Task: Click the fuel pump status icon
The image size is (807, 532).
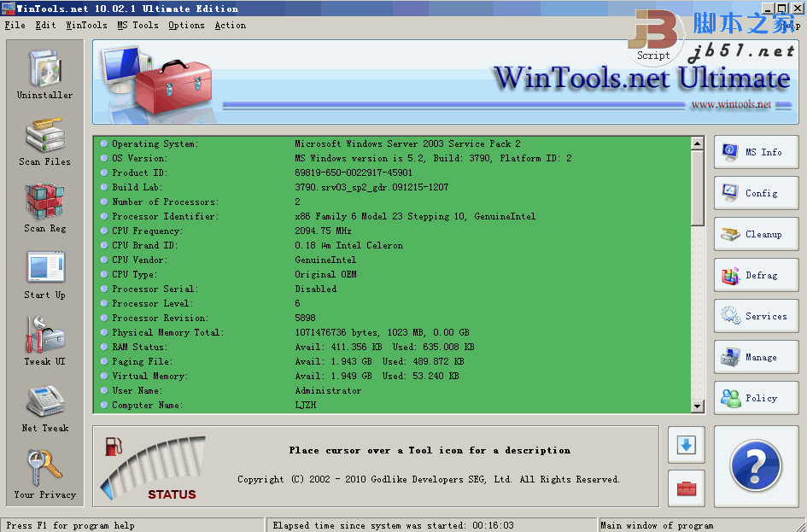Action: coord(114,446)
